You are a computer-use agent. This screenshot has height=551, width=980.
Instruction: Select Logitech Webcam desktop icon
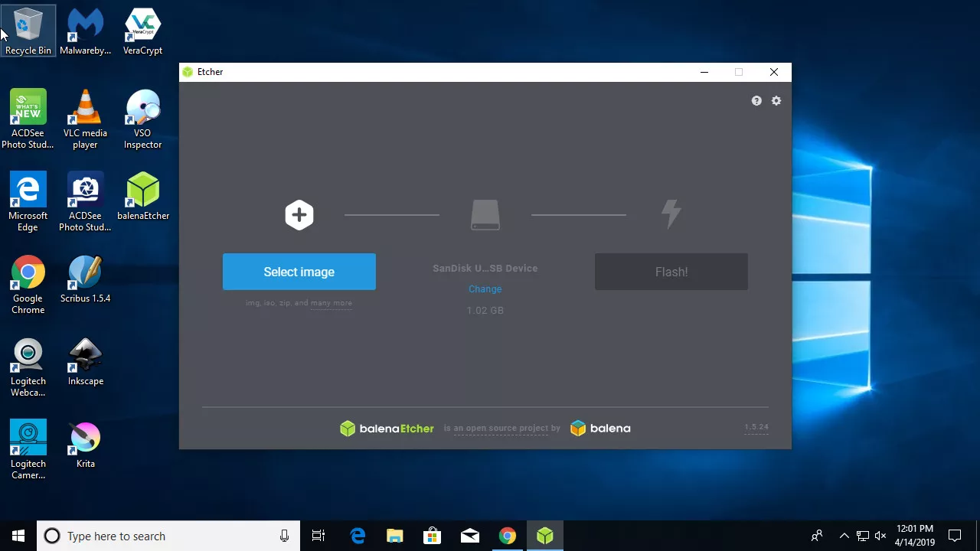(28, 367)
